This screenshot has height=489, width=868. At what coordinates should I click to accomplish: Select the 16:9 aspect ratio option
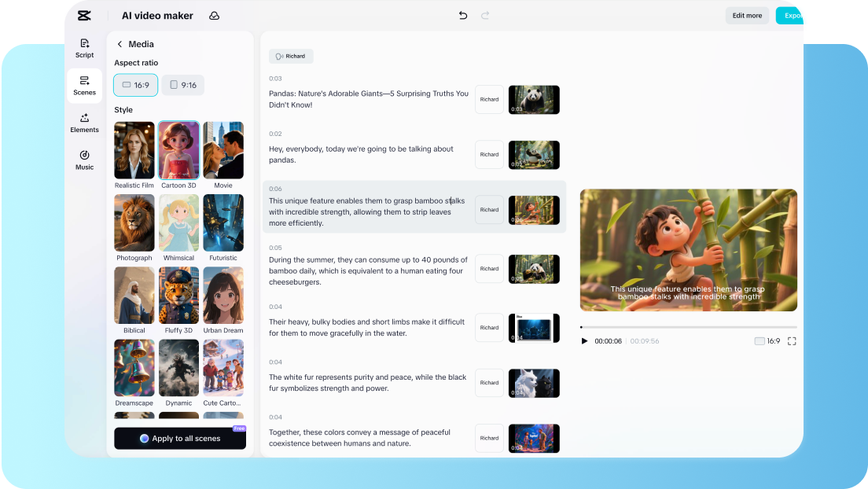pos(135,85)
